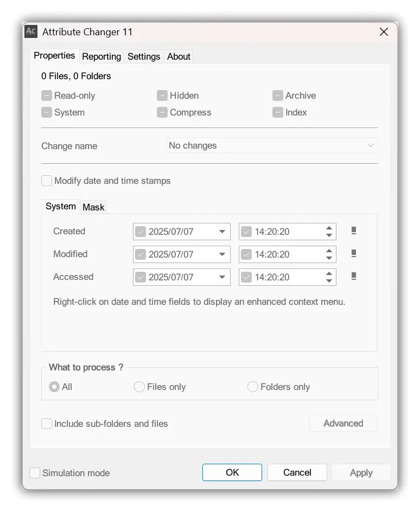420x512 pixels.
Task: Open the Advanced options button
Action: coord(343,423)
